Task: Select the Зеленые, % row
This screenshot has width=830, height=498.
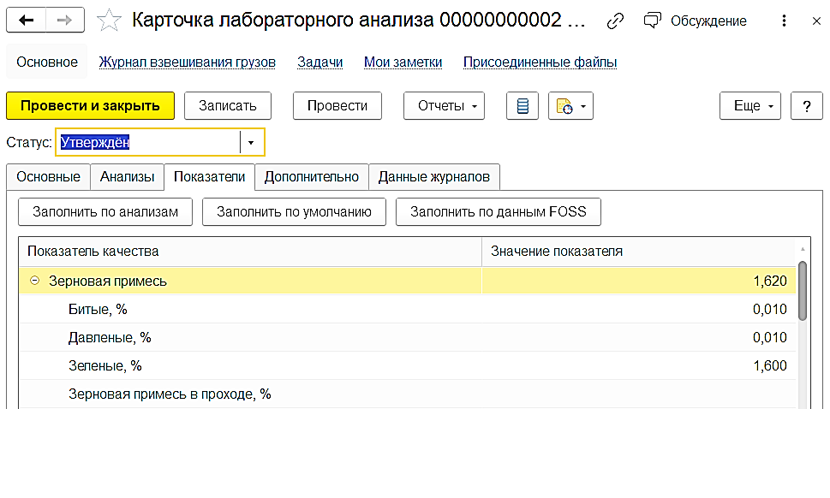Action: coord(408,366)
